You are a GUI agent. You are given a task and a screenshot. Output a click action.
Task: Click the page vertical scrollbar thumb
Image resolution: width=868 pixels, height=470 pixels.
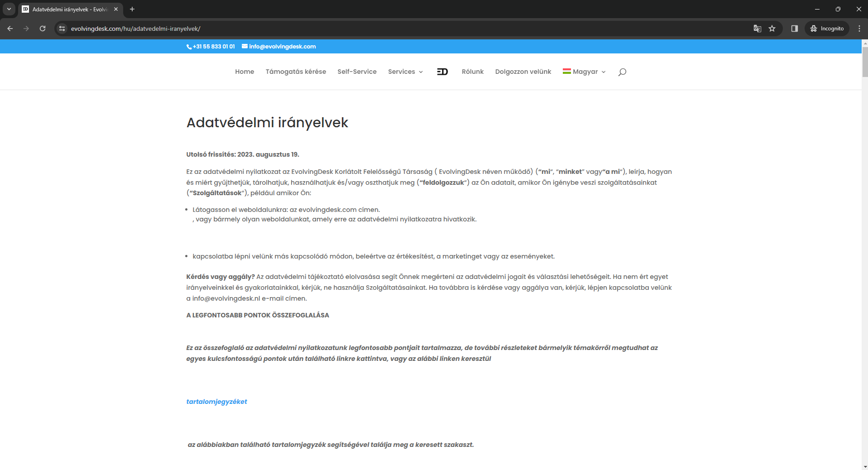865,62
